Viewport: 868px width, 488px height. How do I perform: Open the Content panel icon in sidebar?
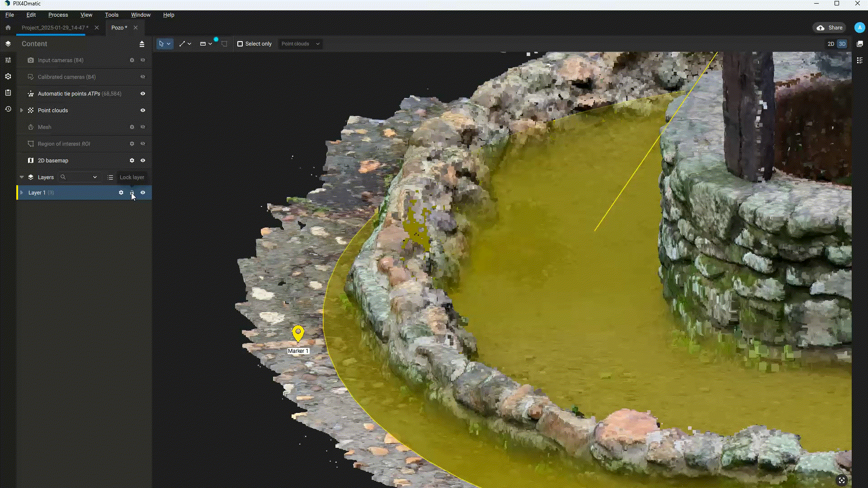click(8, 44)
